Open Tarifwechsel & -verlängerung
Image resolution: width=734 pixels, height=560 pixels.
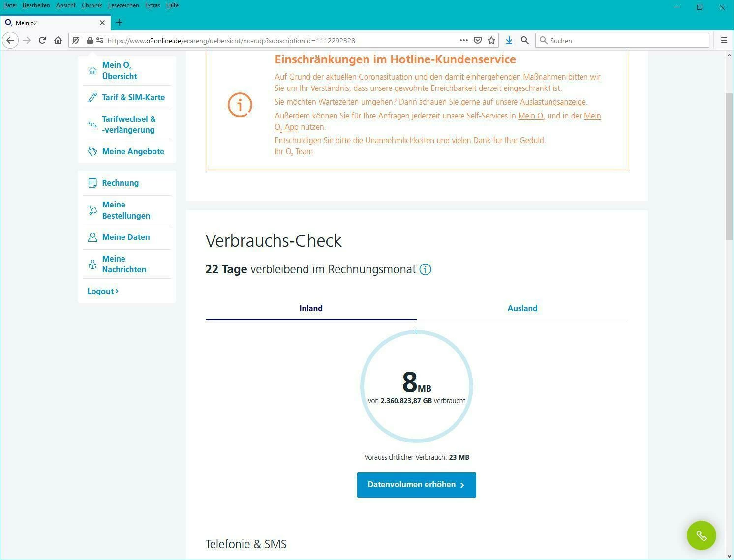pos(129,124)
